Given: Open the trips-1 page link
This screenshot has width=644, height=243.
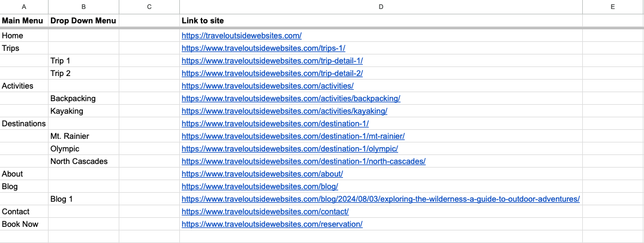Looking at the screenshot, I should tap(263, 48).
